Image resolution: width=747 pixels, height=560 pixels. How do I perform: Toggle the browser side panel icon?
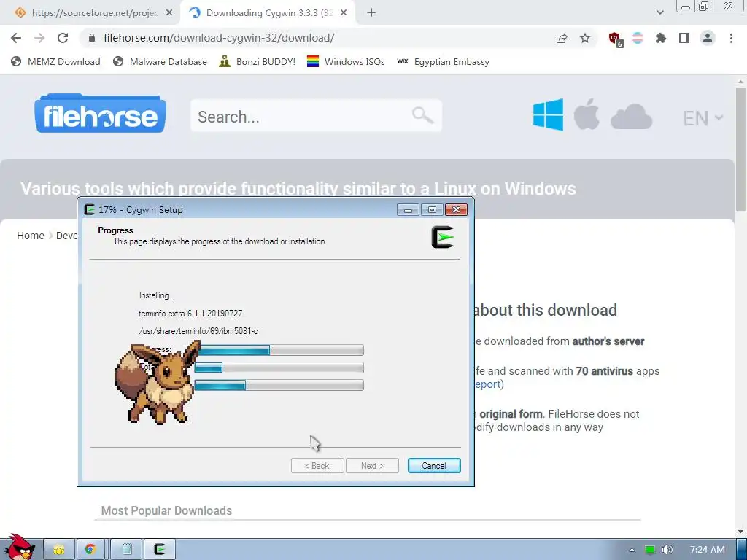coord(684,38)
